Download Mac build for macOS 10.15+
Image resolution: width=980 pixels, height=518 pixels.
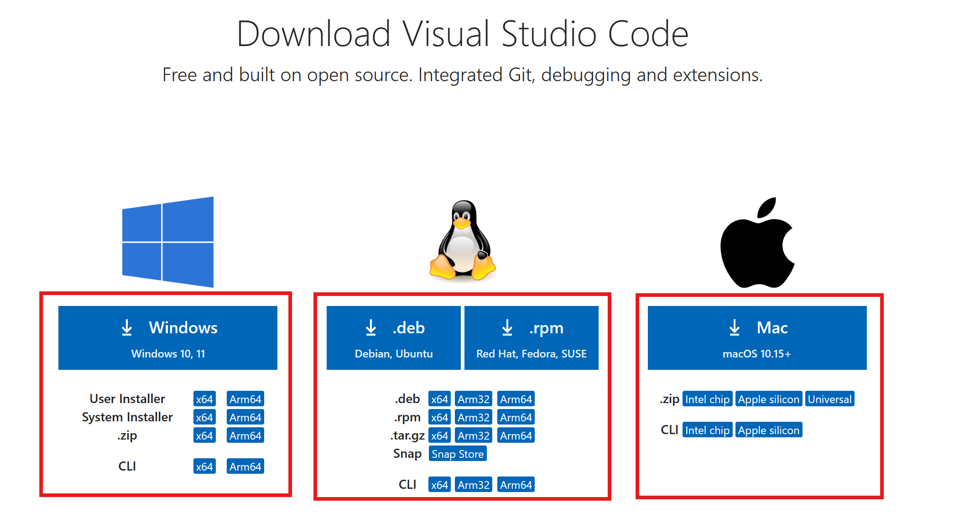[757, 338]
